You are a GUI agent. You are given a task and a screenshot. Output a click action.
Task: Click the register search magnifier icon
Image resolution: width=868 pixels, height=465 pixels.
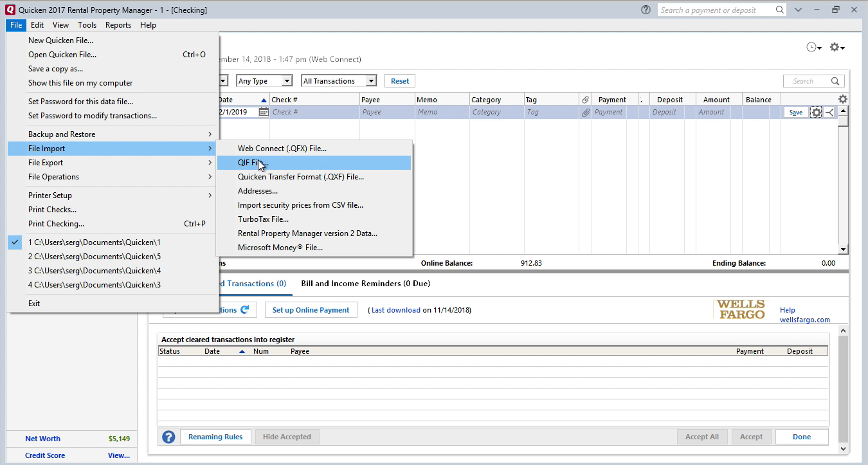point(836,81)
